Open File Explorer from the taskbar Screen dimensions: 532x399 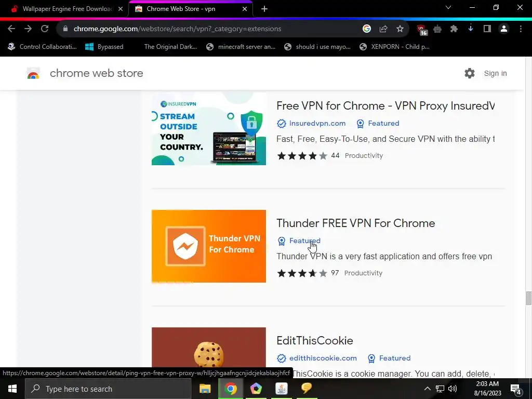pos(205,389)
